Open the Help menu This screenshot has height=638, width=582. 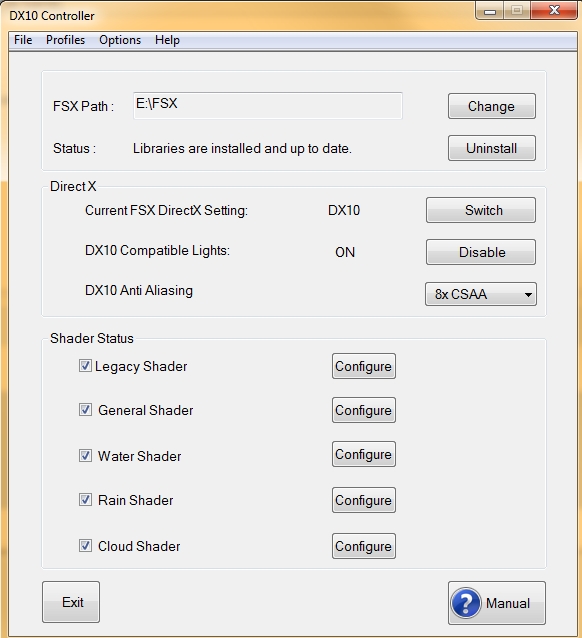click(167, 40)
